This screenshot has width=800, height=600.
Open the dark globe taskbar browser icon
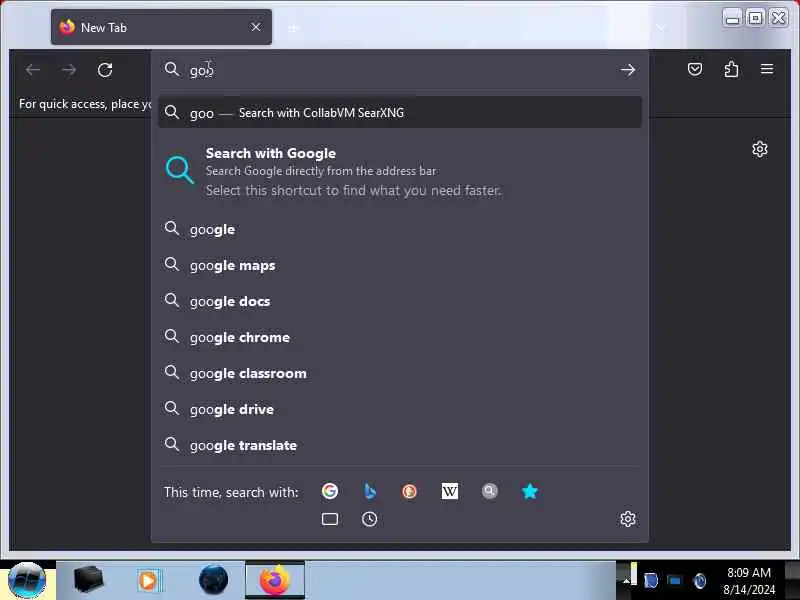213,580
